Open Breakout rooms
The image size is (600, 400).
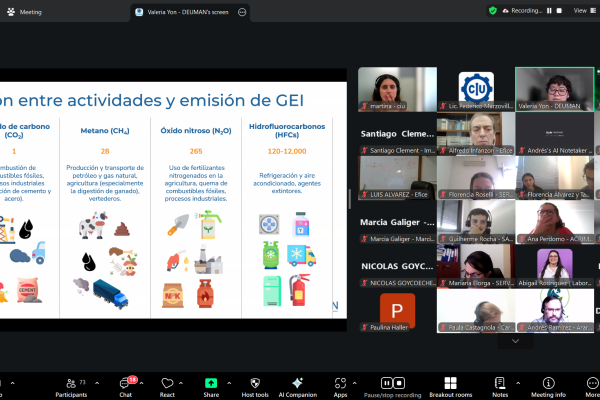click(x=450, y=388)
